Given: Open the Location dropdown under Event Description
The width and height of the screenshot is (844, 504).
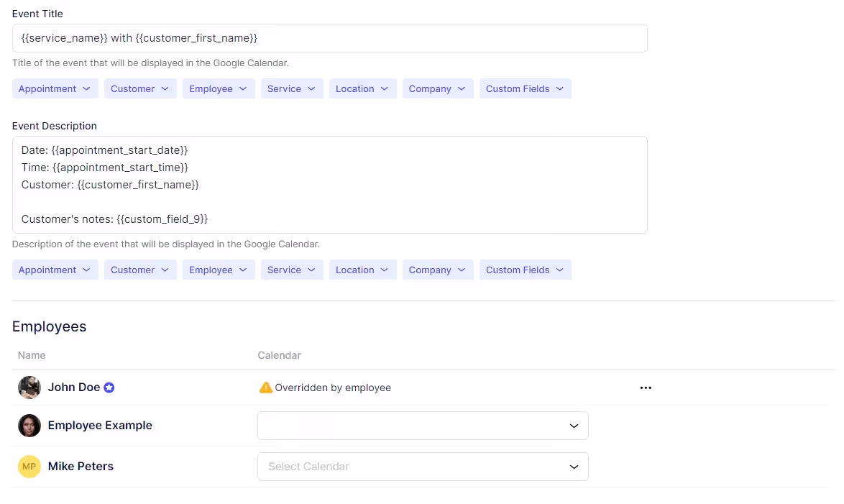Looking at the screenshot, I should (362, 270).
